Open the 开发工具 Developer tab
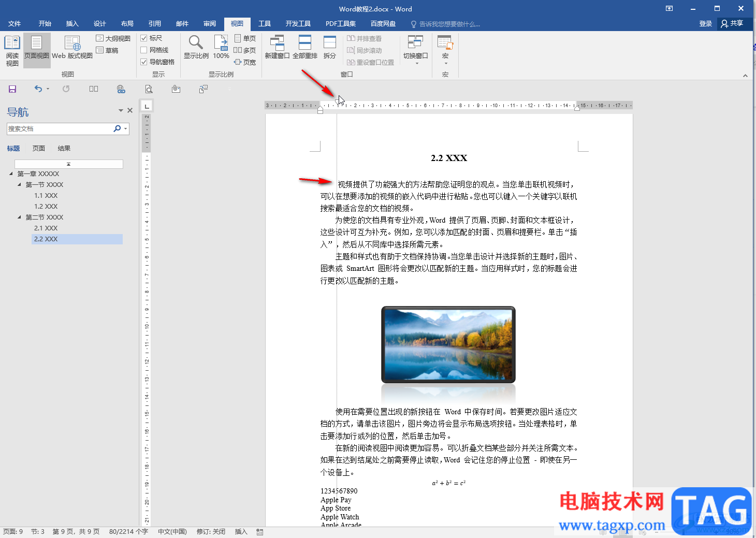The width and height of the screenshot is (756, 538). coord(298,24)
